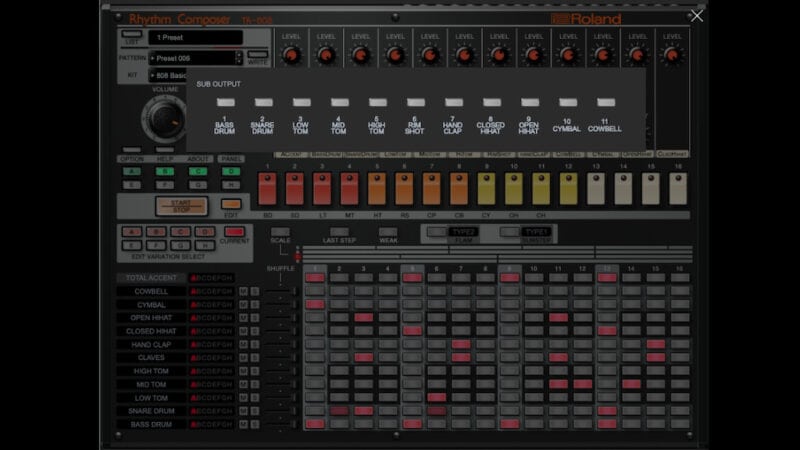Start or stop playback with Start/Stop
800x450 pixels.
[182, 206]
